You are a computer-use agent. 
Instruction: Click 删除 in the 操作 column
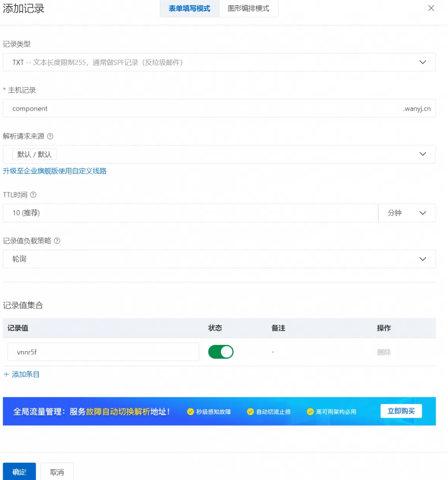click(x=384, y=352)
